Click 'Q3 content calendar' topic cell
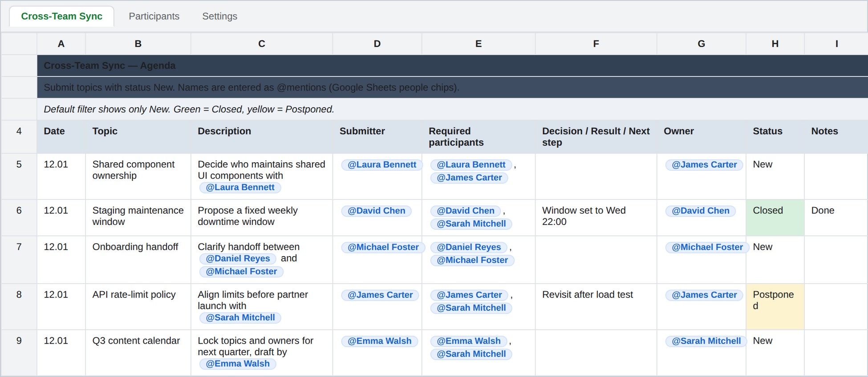 (x=138, y=353)
